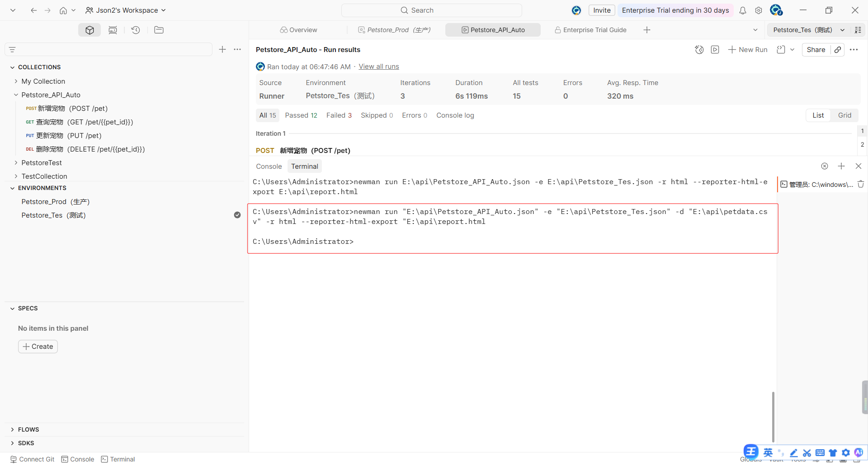The height and width of the screenshot is (466, 868).
Task: Switch bottom panel to Console tab
Action: pos(269,166)
